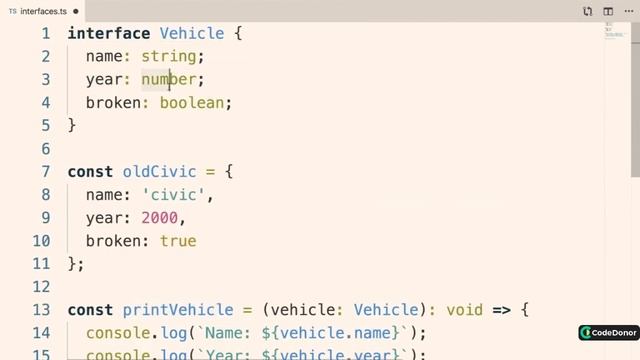
Task: Click the unsaved dot on interfaces.ts tab
Action: pyautogui.click(x=76, y=11)
